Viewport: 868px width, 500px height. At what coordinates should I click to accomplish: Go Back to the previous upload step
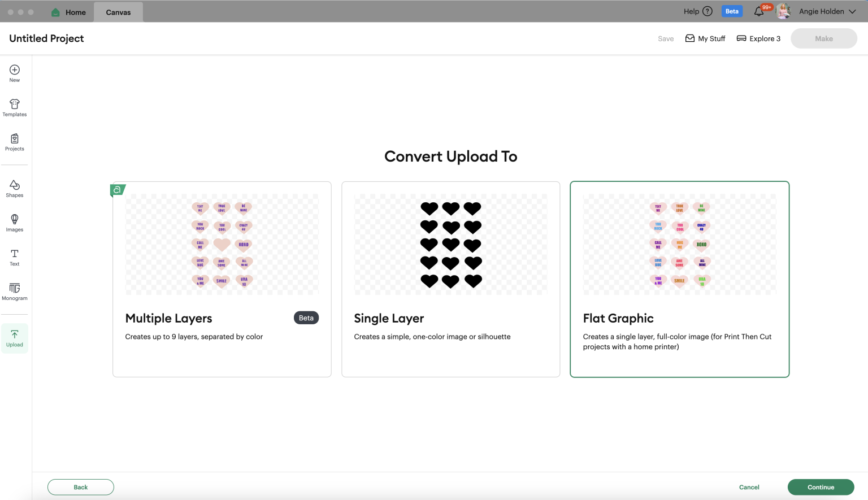pyautogui.click(x=80, y=486)
